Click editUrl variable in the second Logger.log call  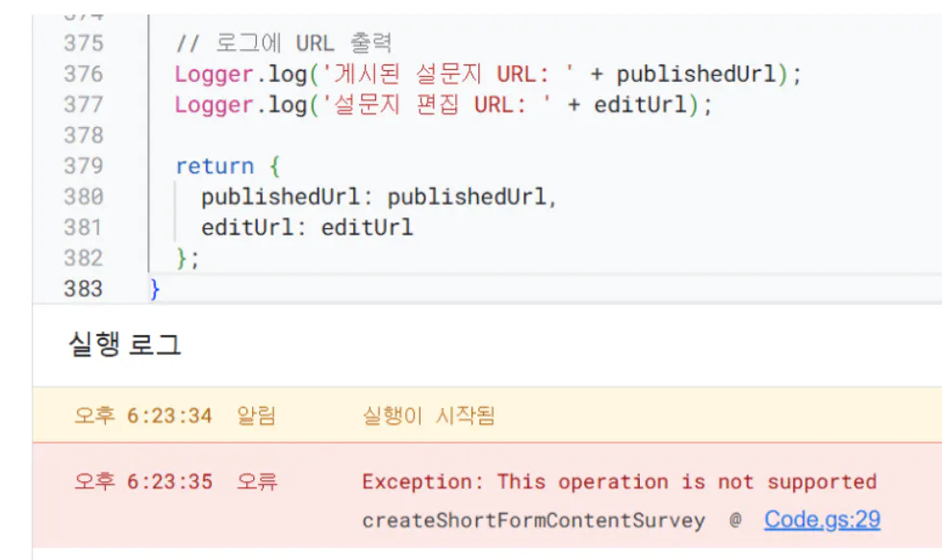pyautogui.click(x=640, y=105)
